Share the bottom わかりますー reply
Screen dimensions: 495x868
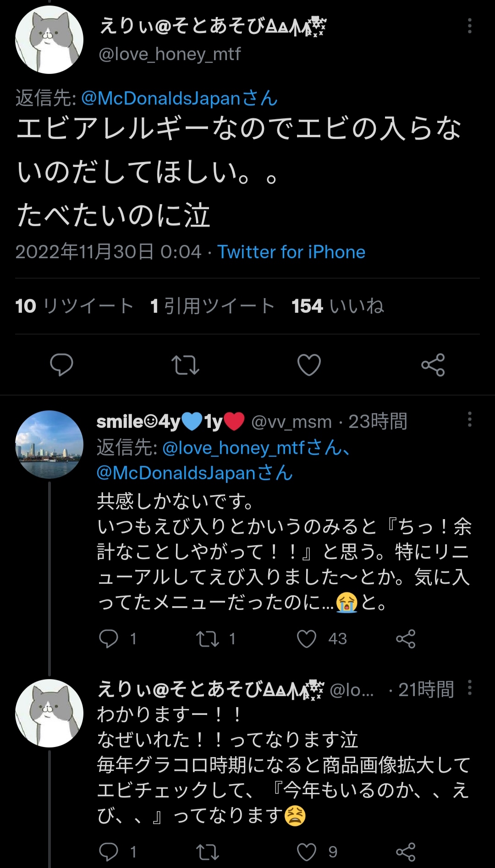[x=406, y=852]
